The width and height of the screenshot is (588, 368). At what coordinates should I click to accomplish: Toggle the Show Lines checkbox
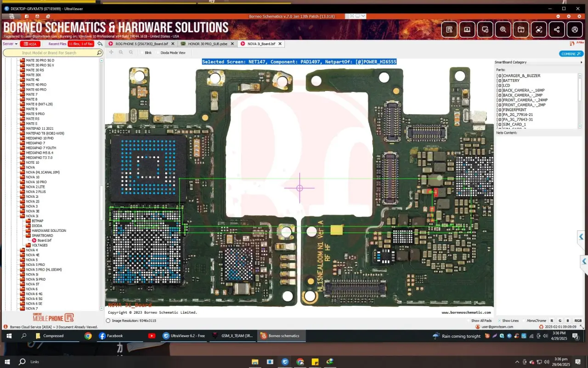coord(499,321)
